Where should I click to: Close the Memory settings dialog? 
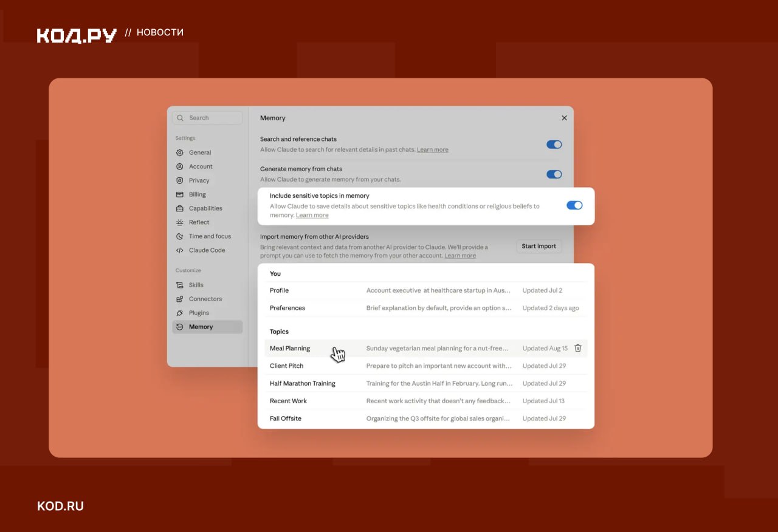coord(564,118)
